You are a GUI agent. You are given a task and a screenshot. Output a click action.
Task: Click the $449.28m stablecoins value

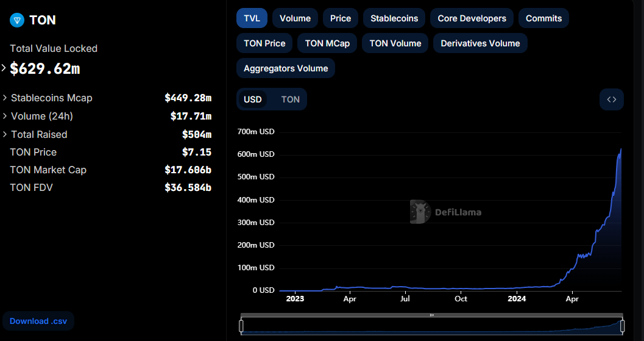click(x=188, y=98)
